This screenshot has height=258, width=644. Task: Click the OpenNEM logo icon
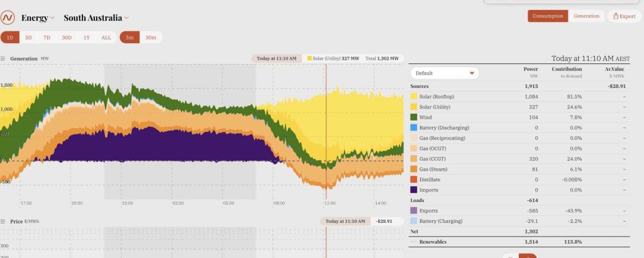pyautogui.click(x=8, y=18)
